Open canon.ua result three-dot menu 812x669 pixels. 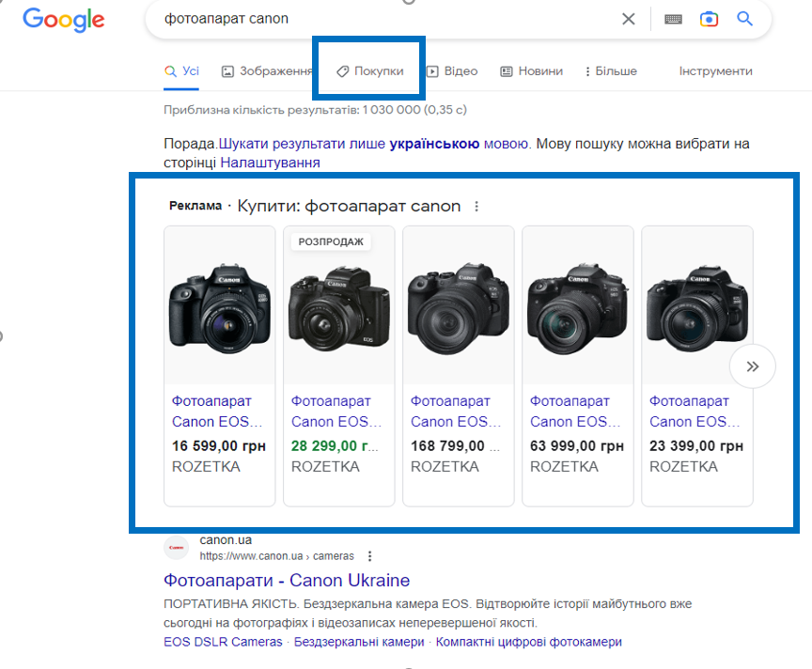click(x=369, y=556)
